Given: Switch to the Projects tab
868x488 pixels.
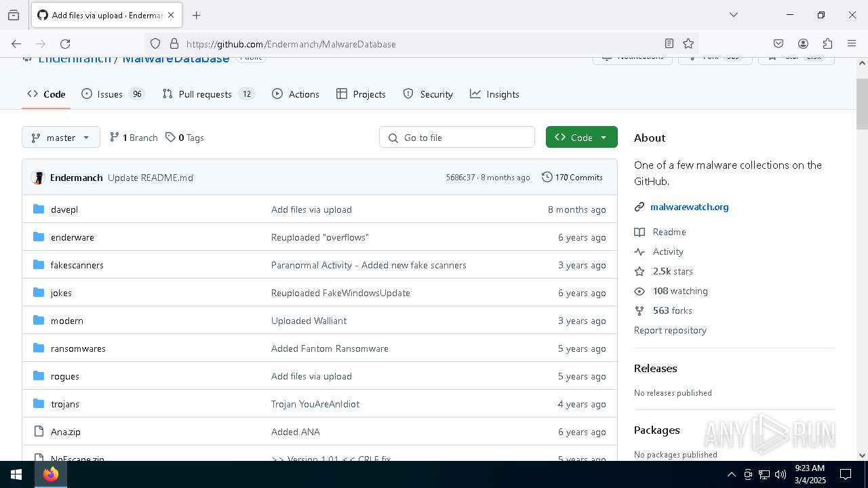Looking at the screenshot, I should click(x=361, y=94).
